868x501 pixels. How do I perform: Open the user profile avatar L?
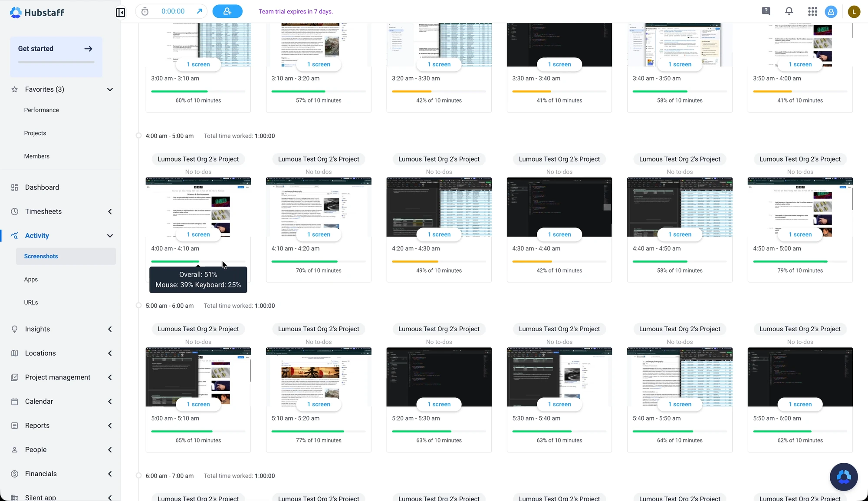coord(854,12)
